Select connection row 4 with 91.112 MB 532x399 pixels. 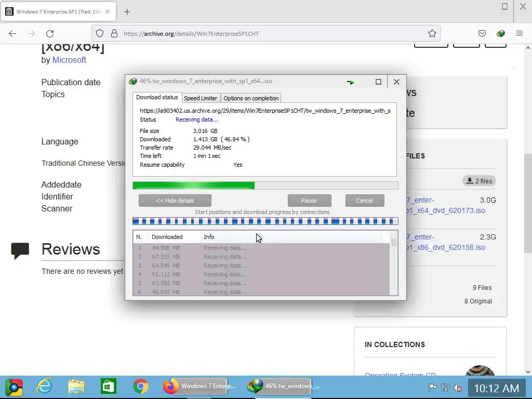click(261, 274)
